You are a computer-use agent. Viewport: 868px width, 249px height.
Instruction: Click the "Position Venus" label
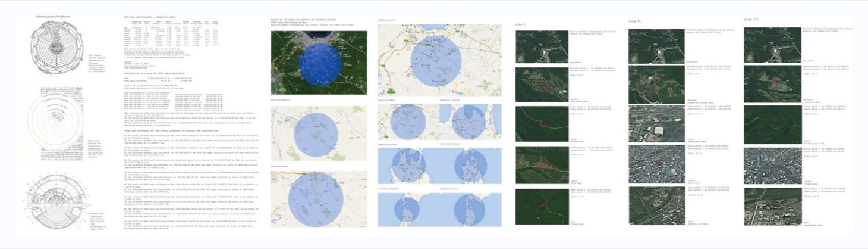(279, 166)
